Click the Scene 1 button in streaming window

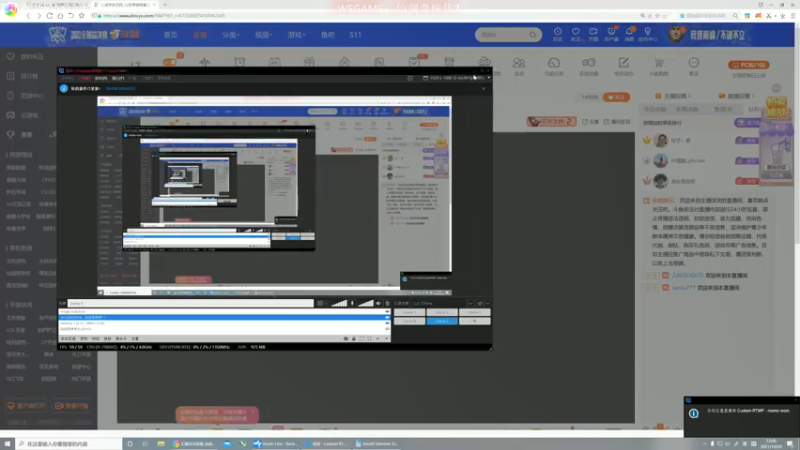(409, 312)
